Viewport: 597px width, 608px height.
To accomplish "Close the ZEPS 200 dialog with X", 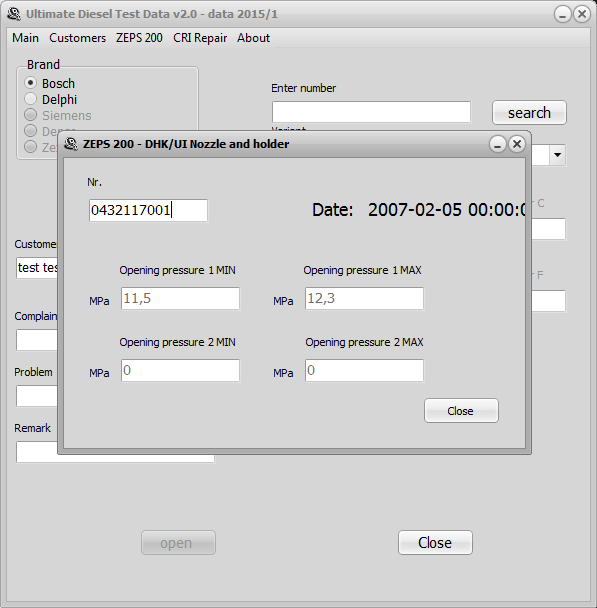I will tap(517, 144).
